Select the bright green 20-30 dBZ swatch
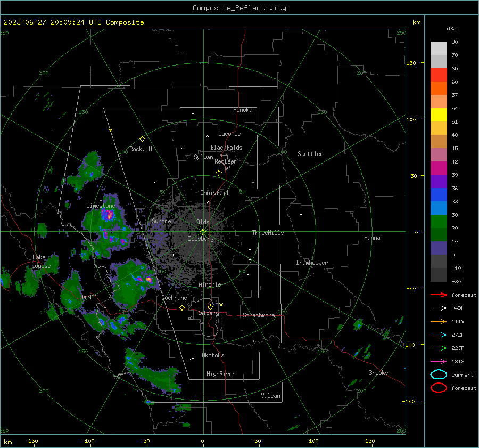Viewport: 479px width, 448px height. point(439,222)
